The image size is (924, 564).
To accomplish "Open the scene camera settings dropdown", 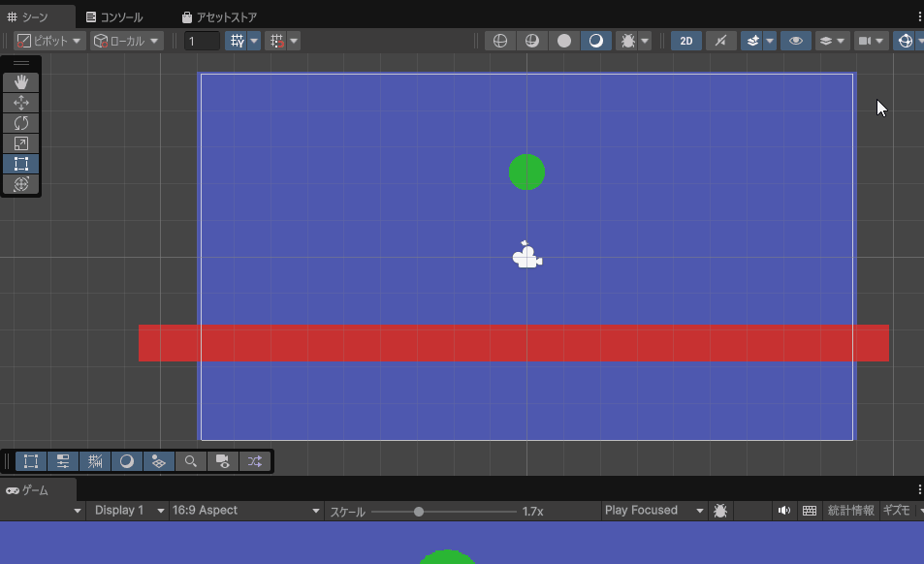I will [871, 41].
